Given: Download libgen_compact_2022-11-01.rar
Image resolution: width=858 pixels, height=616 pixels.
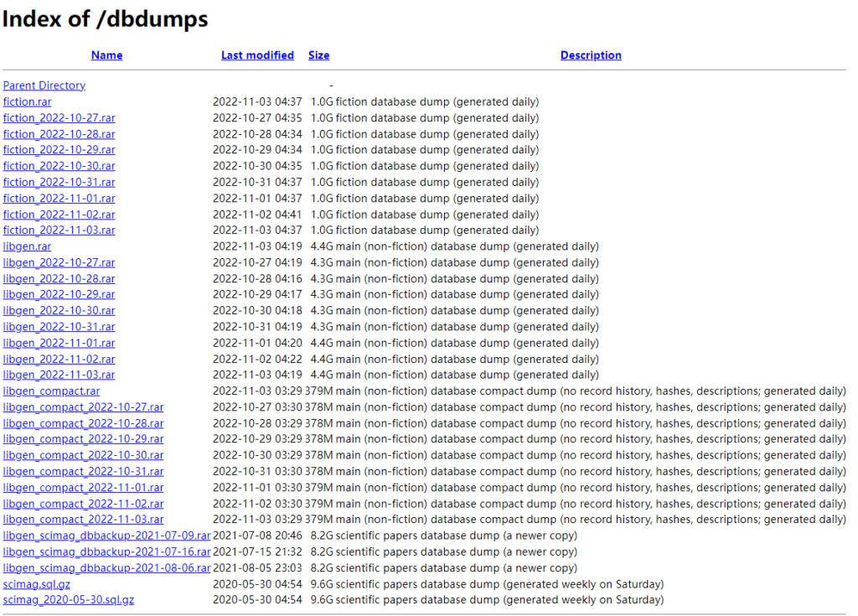Looking at the screenshot, I should (83, 488).
